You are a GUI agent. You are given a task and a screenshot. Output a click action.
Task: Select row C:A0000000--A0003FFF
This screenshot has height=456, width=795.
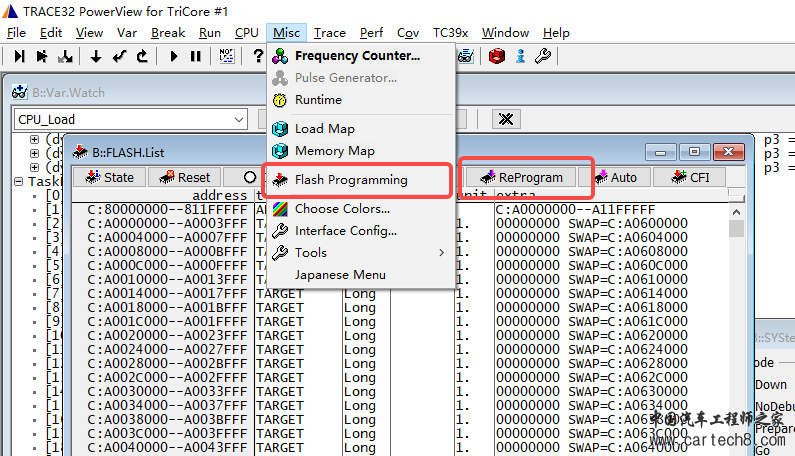167,223
